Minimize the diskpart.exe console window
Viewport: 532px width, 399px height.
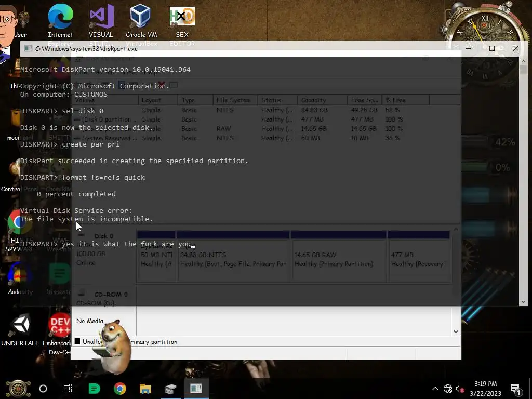point(469,48)
